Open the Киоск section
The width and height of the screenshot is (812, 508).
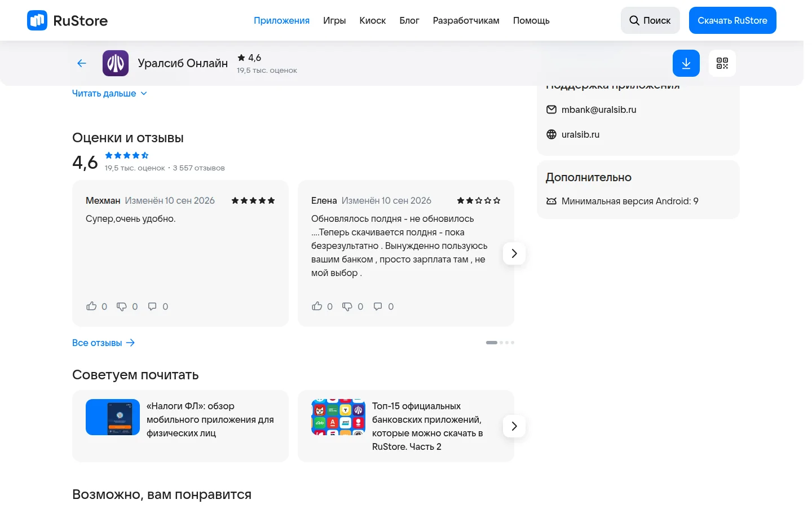click(x=373, y=20)
